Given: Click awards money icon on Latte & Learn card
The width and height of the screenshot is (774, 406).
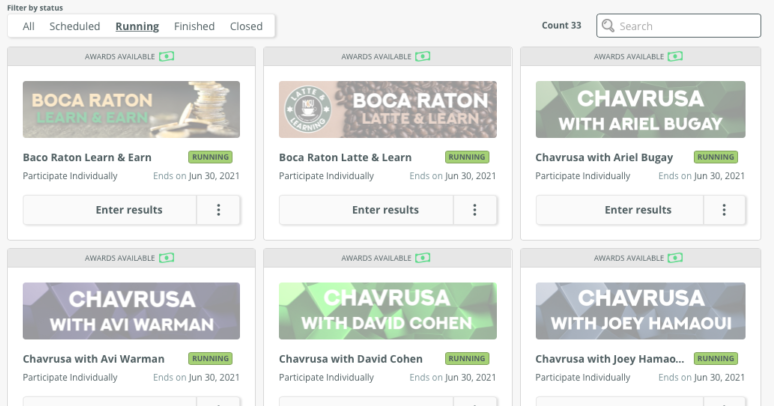Looking at the screenshot, I should 423,57.
